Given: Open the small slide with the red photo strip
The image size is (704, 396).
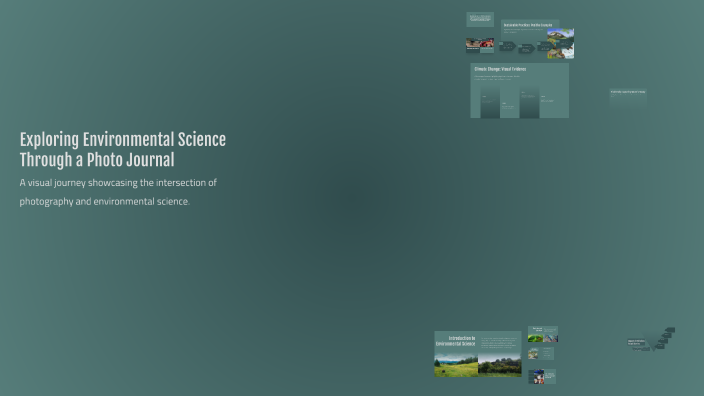Looking at the screenshot, I should click(480, 45).
